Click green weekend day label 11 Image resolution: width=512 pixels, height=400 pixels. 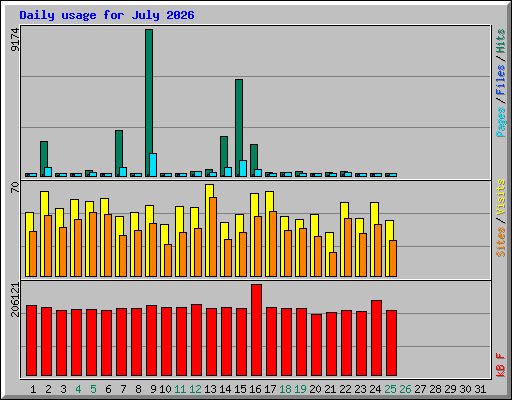pos(180,389)
